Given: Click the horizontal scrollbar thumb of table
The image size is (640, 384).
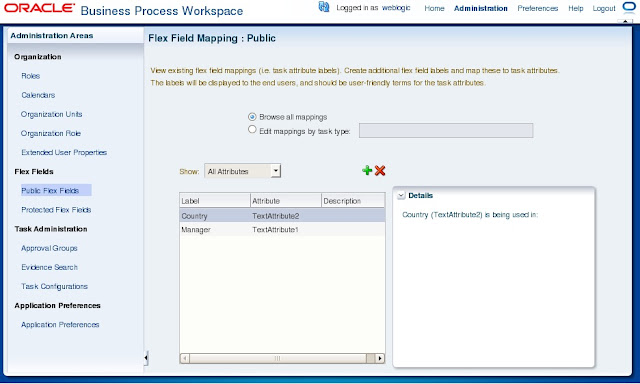Looking at the screenshot, I should (278, 358).
